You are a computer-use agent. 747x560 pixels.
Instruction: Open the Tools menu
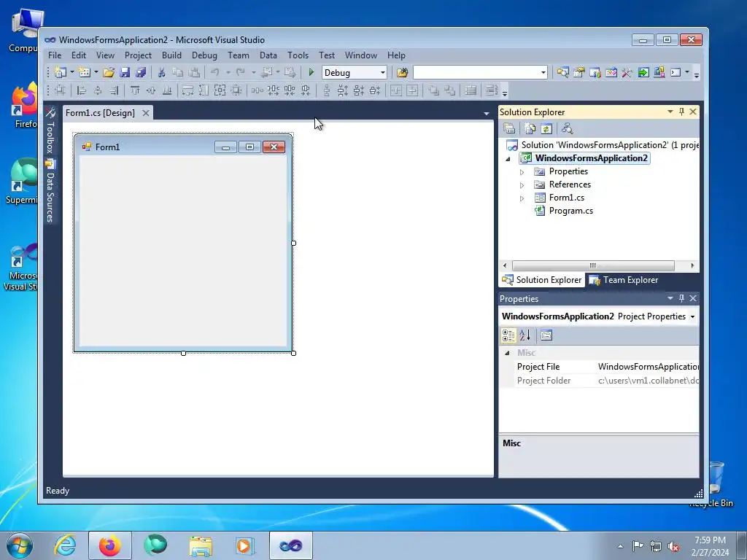(x=298, y=55)
